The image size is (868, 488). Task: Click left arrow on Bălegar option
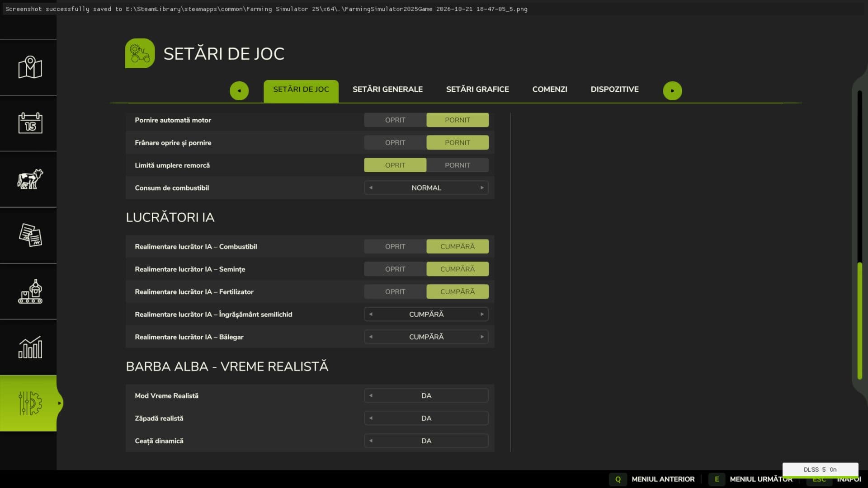[371, 337]
